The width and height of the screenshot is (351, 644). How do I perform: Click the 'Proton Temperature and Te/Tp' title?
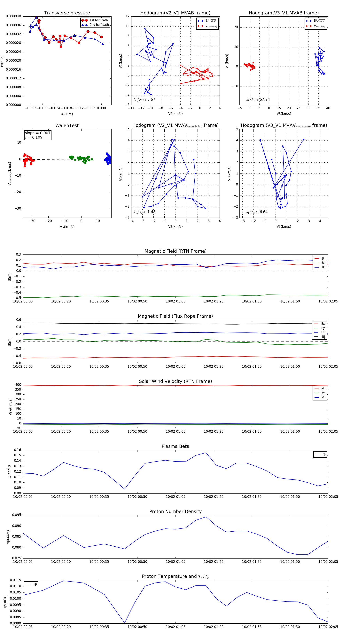click(x=175, y=576)
